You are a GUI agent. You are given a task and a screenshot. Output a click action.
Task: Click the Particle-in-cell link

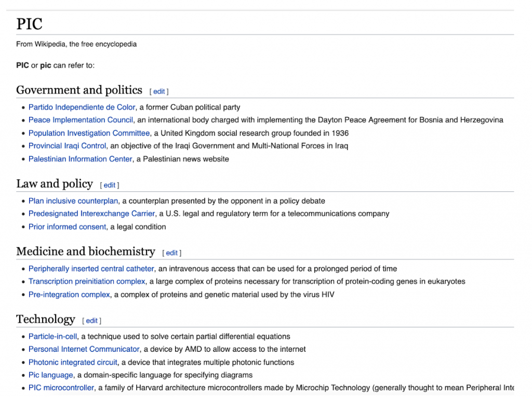click(x=52, y=336)
